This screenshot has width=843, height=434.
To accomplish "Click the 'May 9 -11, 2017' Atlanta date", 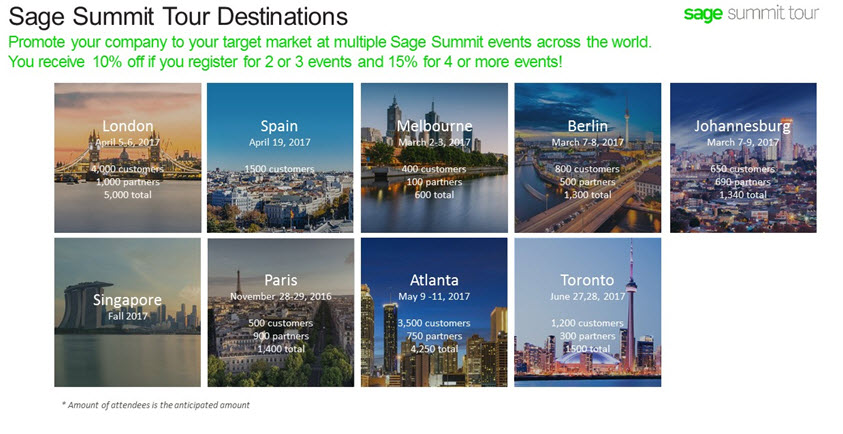I will click(x=434, y=296).
